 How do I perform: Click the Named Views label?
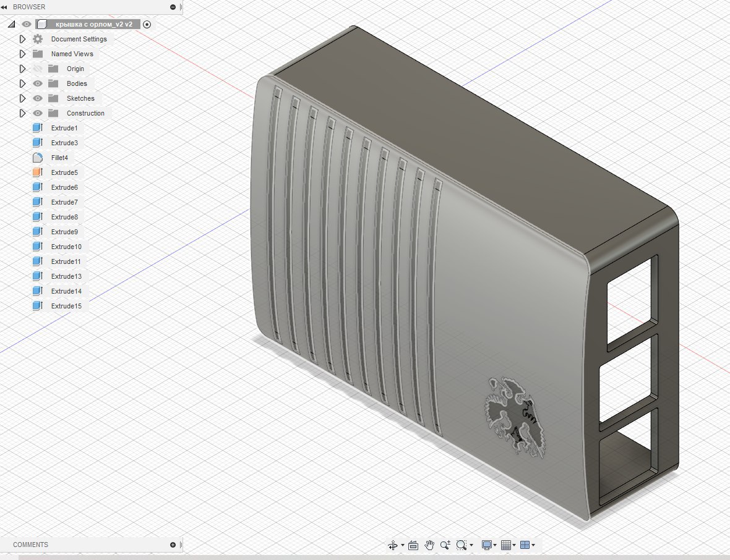point(72,54)
